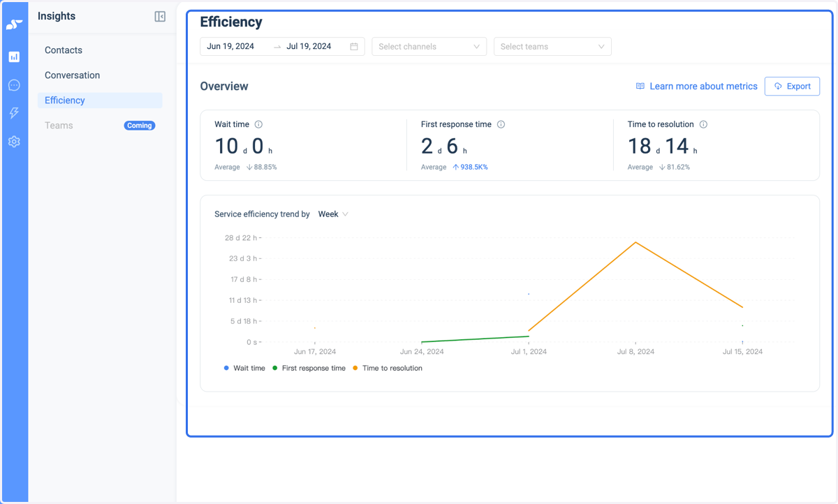Open the settings gear icon in sidebar
The height and width of the screenshot is (504, 838).
point(14,142)
